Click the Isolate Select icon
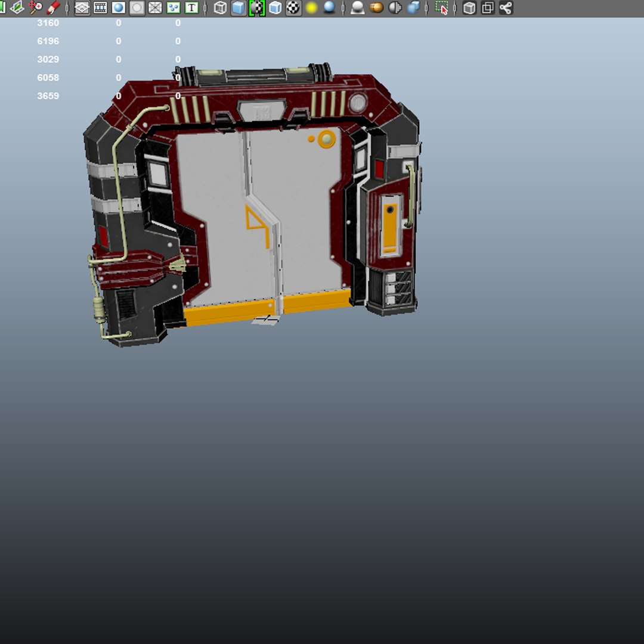Image resolution: width=644 pixels, height=644 pixels. tap(441, 8)
